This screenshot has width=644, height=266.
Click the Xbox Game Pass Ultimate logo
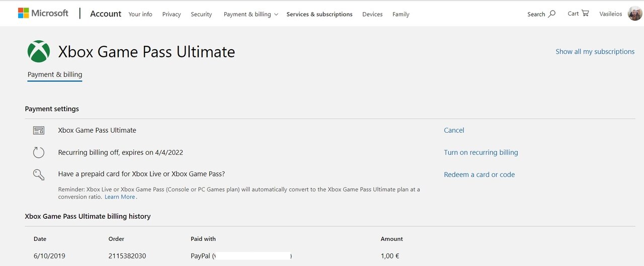pos(39,51)
